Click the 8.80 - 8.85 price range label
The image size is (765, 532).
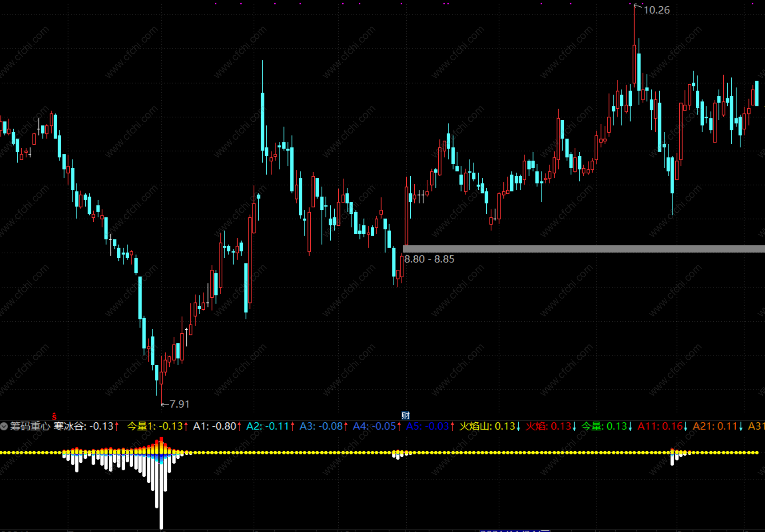pyautogui.click(x=429, y=259)
